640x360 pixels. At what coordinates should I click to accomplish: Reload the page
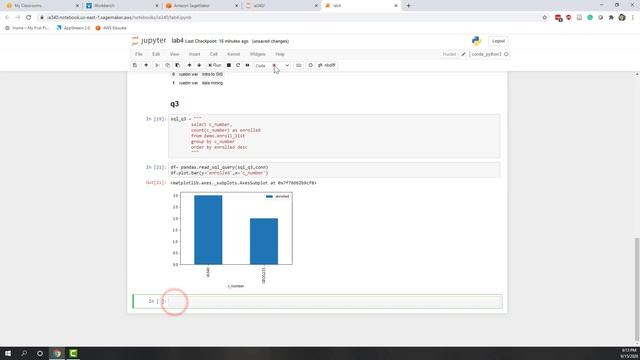click(29, 18)
